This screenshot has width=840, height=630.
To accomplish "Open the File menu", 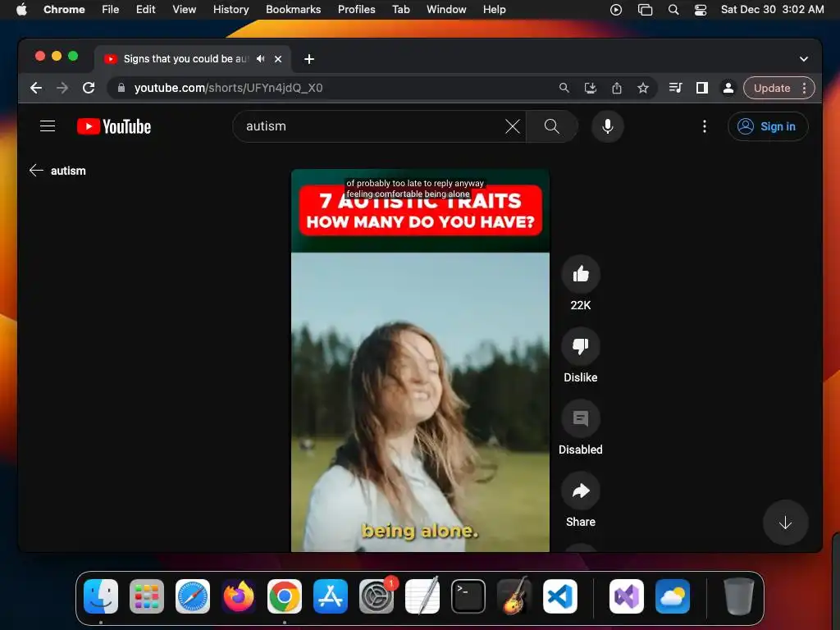I will point(111,10).
